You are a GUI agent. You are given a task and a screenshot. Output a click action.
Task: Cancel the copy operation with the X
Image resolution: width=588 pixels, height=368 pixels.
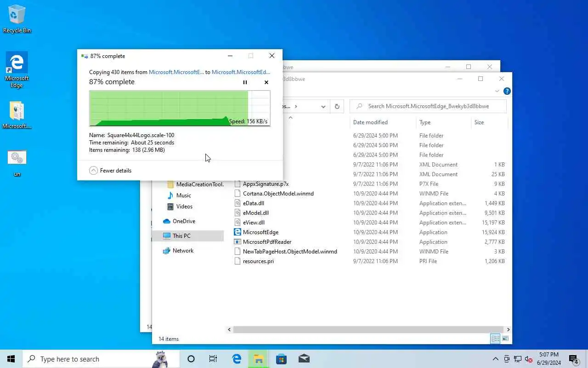266,82
